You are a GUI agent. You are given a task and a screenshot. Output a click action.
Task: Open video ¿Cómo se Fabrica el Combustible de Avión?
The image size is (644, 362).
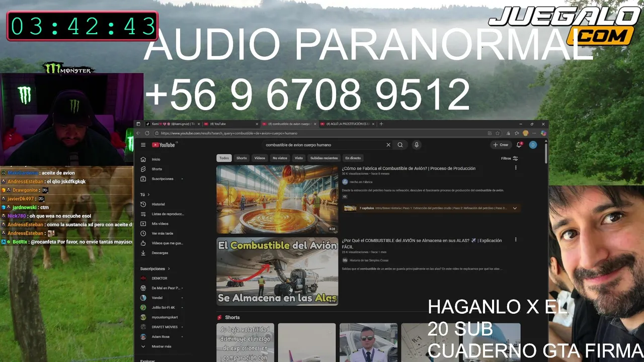click(x=409, y=168)
